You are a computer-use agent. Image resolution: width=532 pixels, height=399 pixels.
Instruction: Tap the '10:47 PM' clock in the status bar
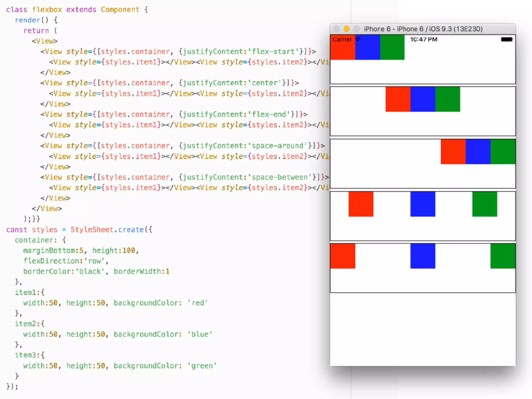tap(424, 39)
